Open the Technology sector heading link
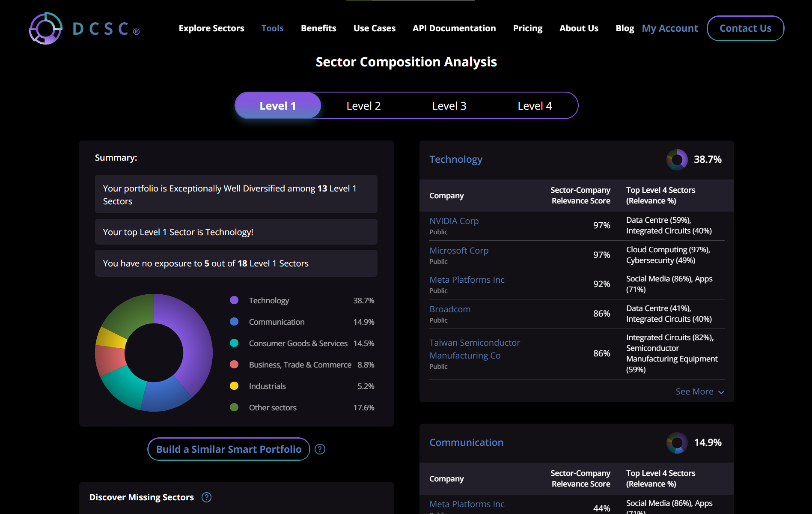 tap(456, 159)
